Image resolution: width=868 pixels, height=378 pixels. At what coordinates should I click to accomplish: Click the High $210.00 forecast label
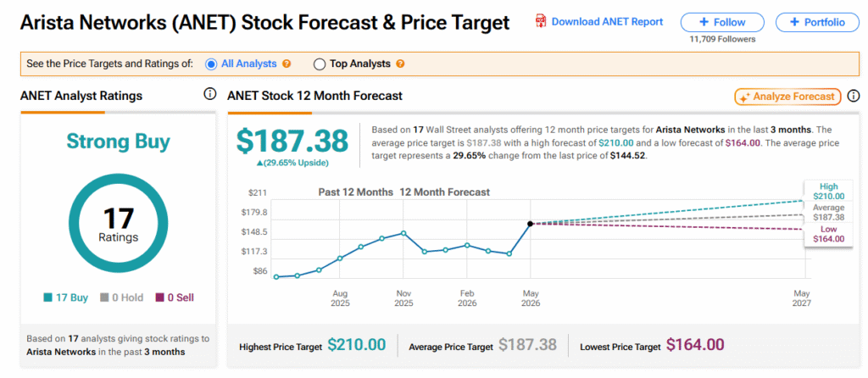point(829,192)
